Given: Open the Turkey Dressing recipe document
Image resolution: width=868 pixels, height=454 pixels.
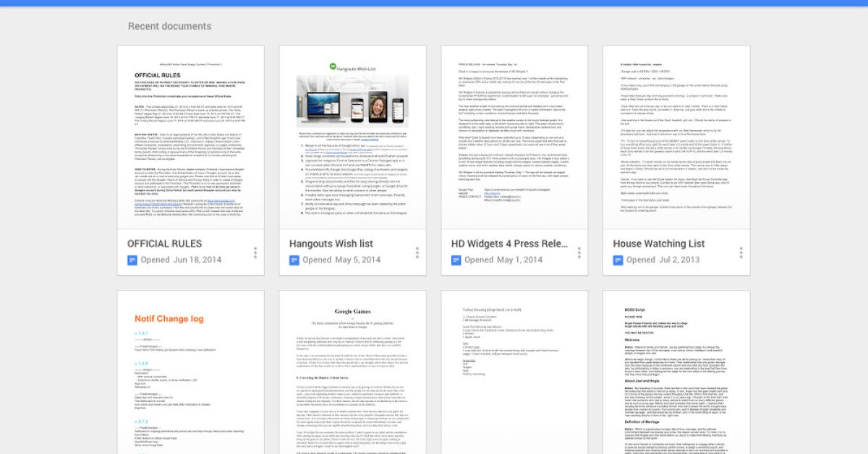Looking at the screenshot, I should (515, 372).
